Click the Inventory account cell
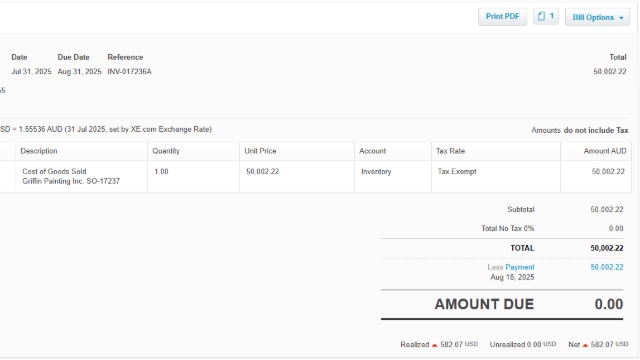The image size is (640, 360). pos(393,176)
